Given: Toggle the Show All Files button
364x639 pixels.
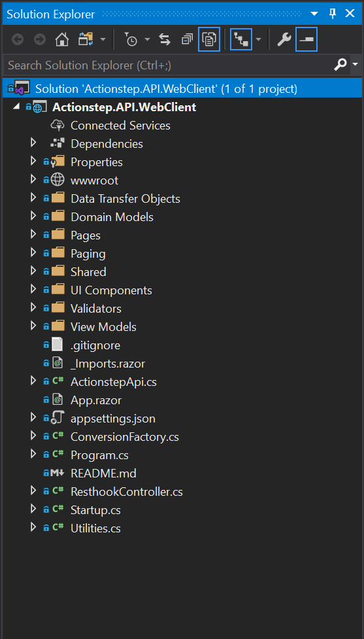Looking at the screenshot, I should click(209, 39).
